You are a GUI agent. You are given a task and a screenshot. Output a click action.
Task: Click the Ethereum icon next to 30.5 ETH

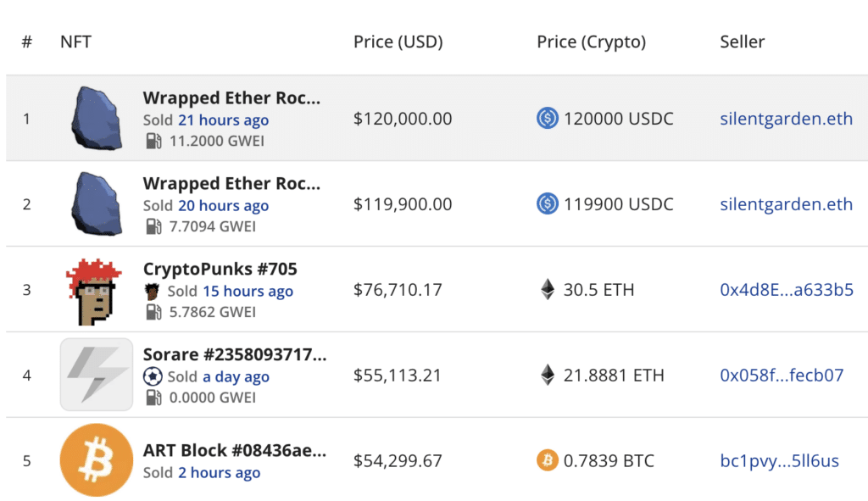[548, 290]
